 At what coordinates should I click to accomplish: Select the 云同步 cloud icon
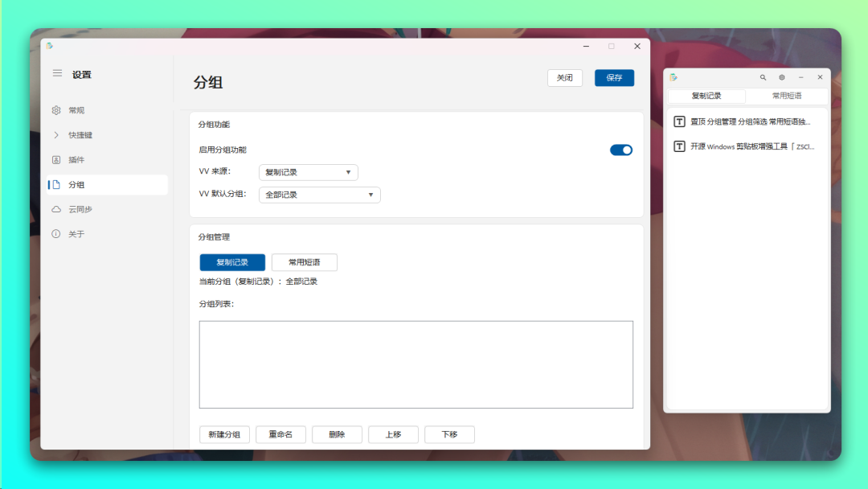[x=56, y=209]
